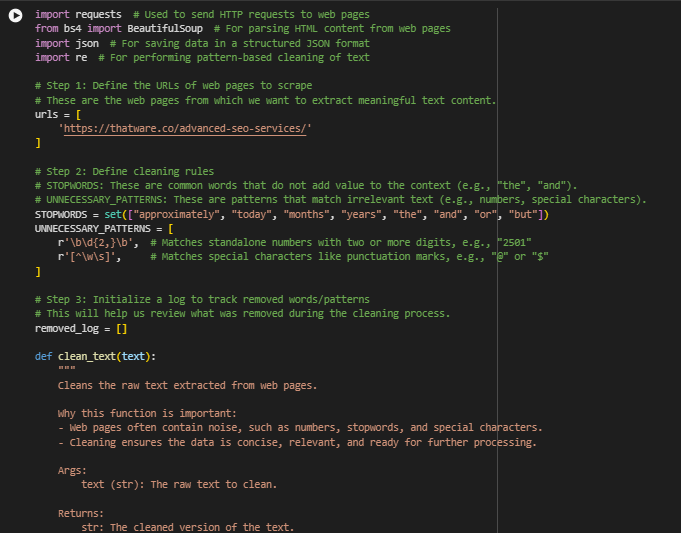Image resolution: width=681 pixels, height=533 pixels.
Task: Click the '# UNNECESSARY_PATTERNS: These are patterns' comment
Action: click(341, 199)
